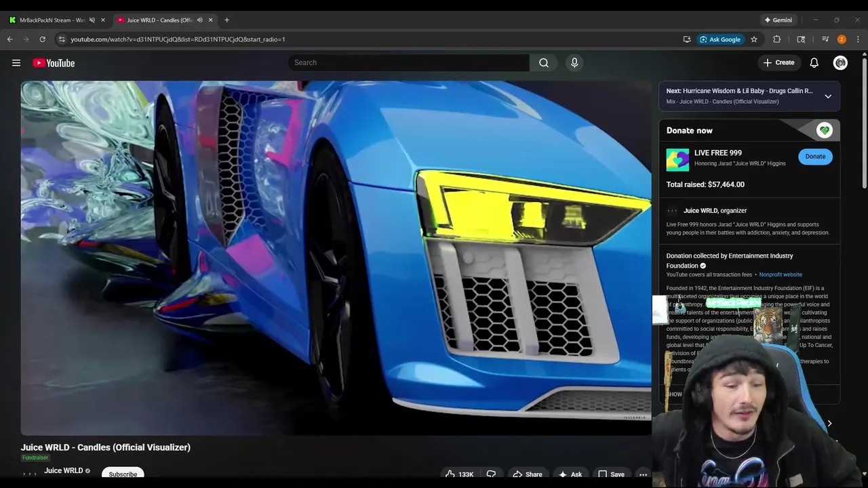The image size is (868, 488).
Task: Open the Chrome profile avatar
Action: pos(842,39)
